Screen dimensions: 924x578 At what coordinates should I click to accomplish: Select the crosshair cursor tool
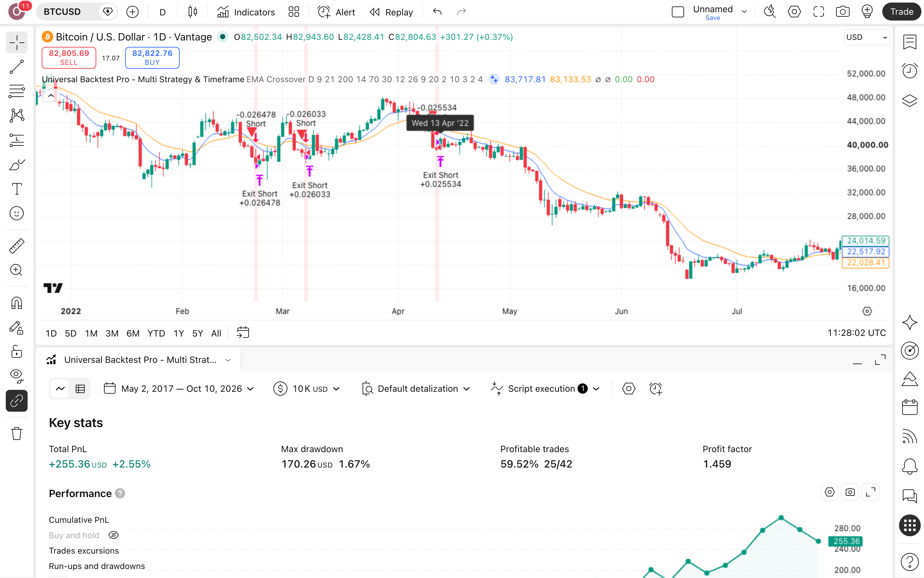coord(17,42)
